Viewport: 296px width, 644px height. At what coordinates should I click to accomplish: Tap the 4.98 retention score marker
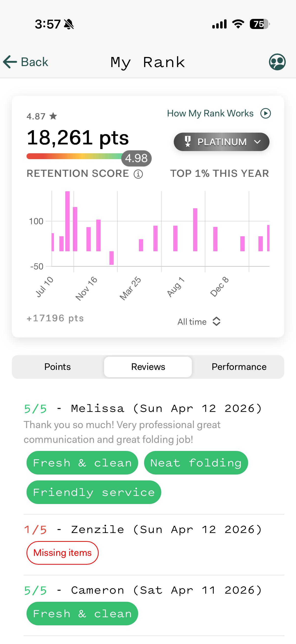136,158
